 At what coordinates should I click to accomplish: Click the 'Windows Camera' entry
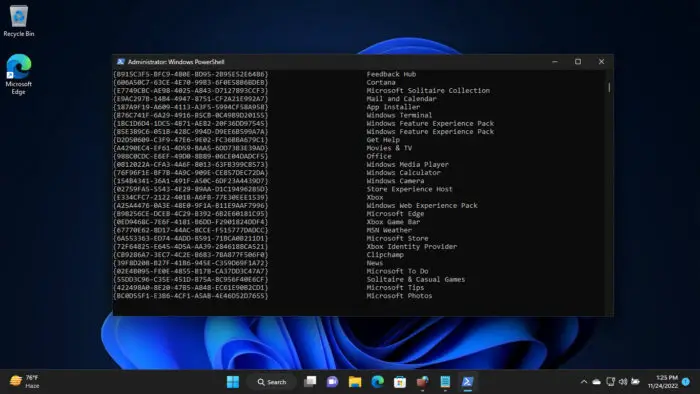[x=395, y=181]
